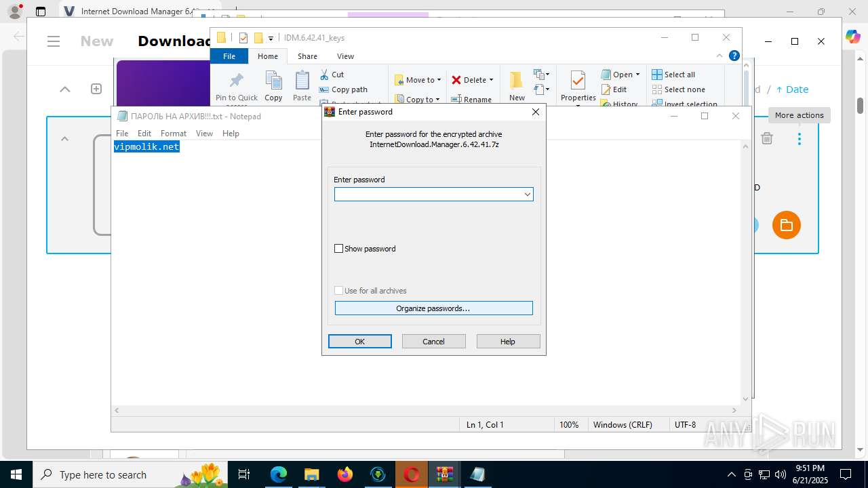Click Rename in the Explorer ribbon
868x488 pixels.
coord(472,99)
